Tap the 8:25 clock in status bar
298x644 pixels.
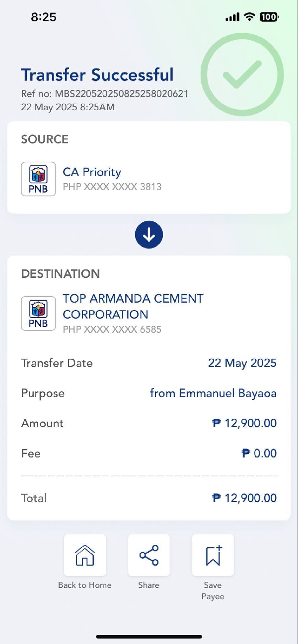[x=44, y=17]
